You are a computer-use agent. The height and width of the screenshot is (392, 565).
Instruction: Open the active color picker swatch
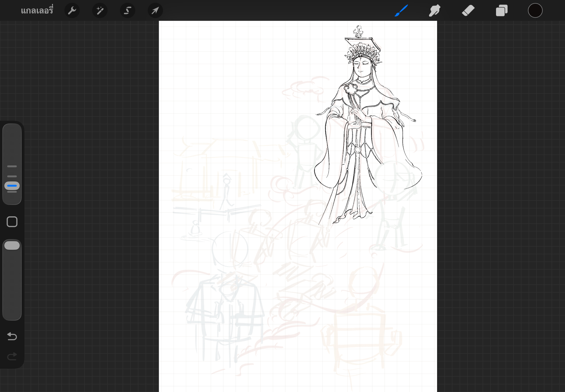tap(535, 11)
